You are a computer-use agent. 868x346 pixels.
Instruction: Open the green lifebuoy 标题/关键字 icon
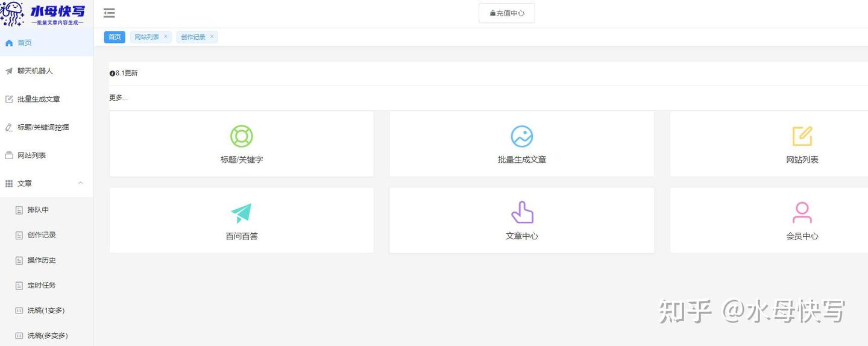242,136
